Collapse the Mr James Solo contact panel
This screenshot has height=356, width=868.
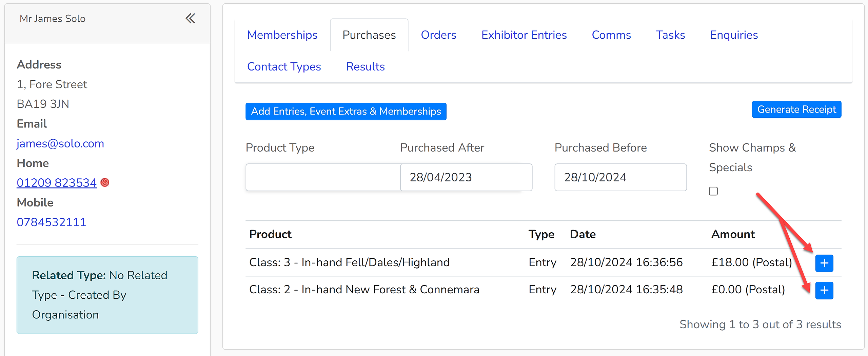coord(190,18)
